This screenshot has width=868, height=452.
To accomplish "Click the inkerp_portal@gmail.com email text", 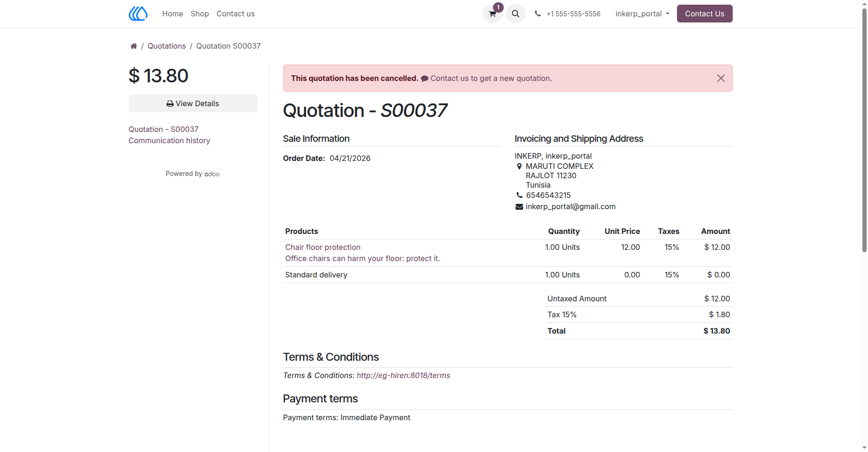I will point(571,206).
